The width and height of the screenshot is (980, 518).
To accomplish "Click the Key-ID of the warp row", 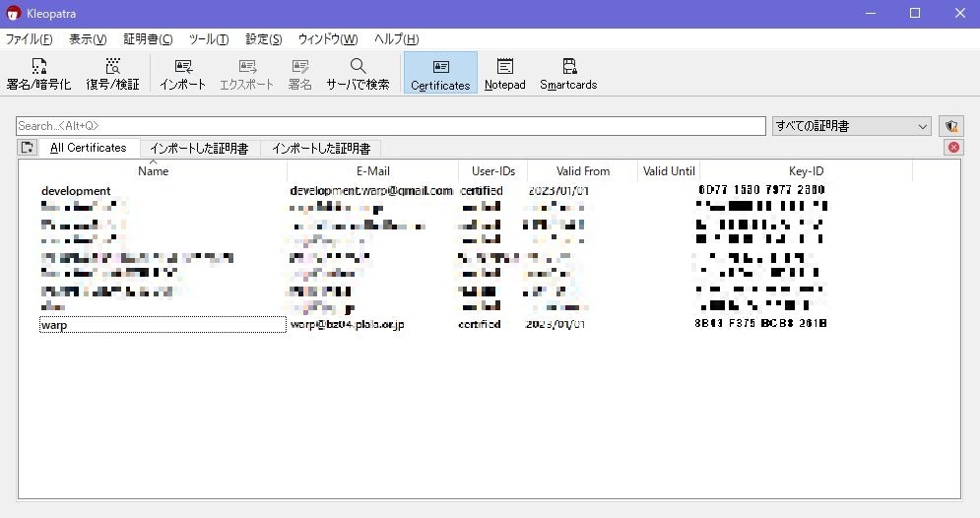I will point(760,323).
